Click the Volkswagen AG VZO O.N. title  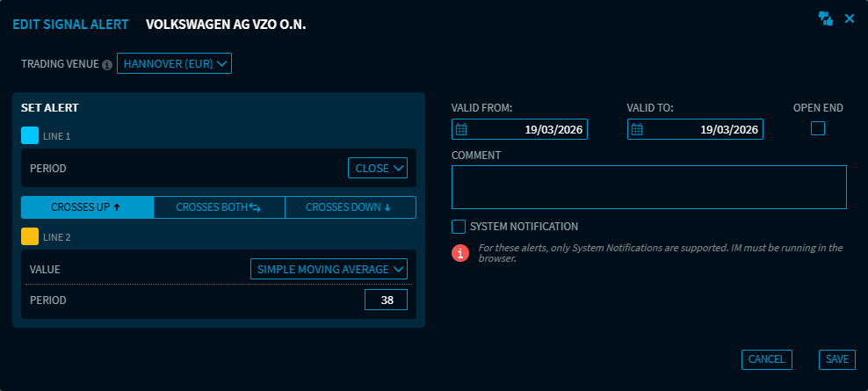[x=226, y=25]
